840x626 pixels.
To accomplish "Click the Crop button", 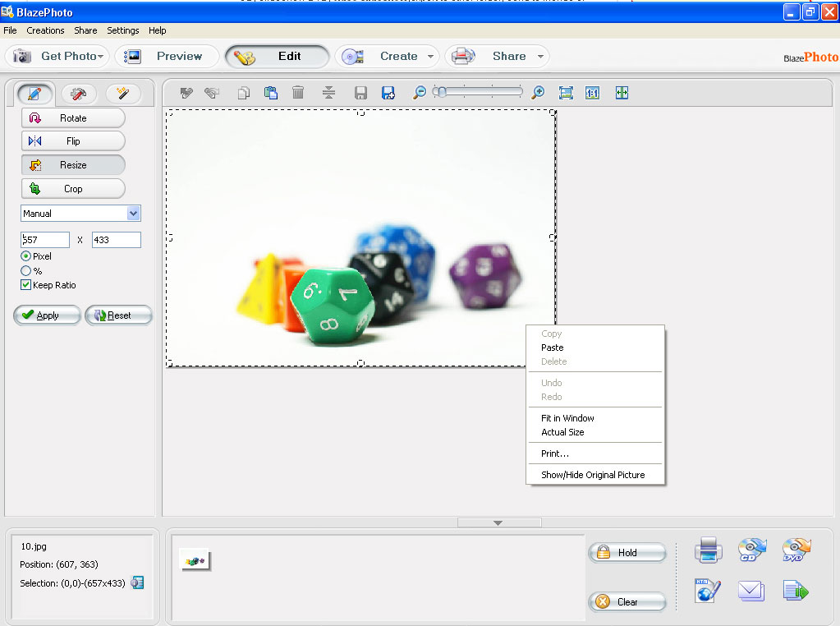I will click(73, 189).
